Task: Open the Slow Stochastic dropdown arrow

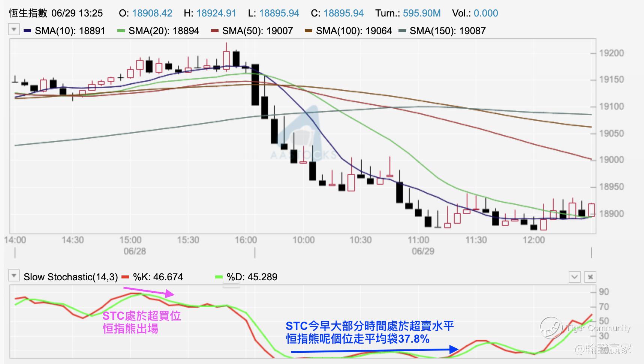Action: (x=14, y=276)
